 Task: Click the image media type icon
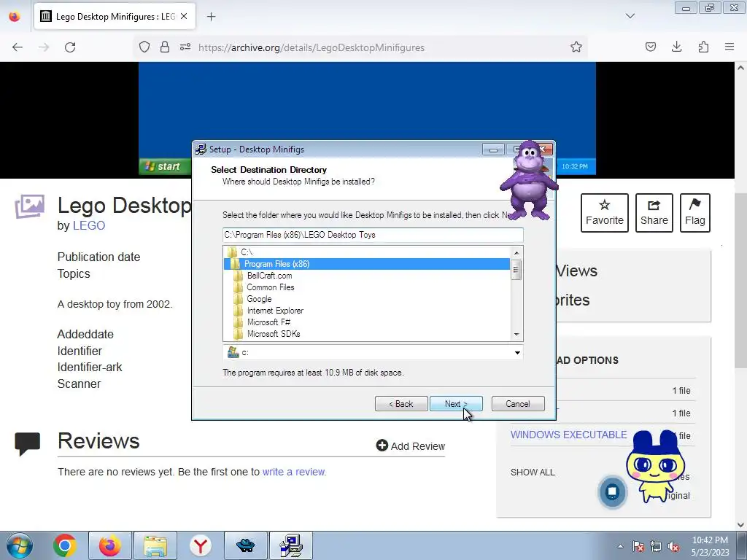29,206
